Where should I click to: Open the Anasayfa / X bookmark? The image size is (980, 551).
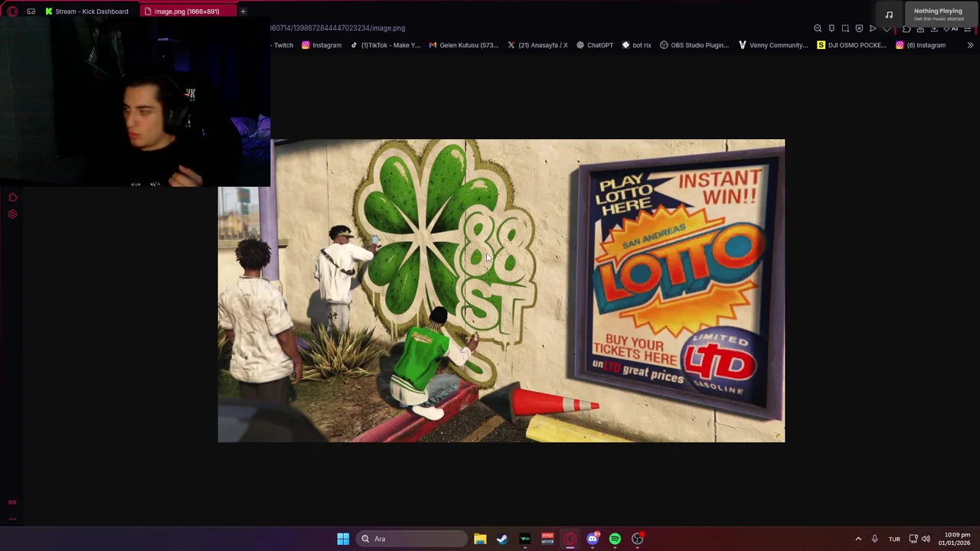click(537, 45)
